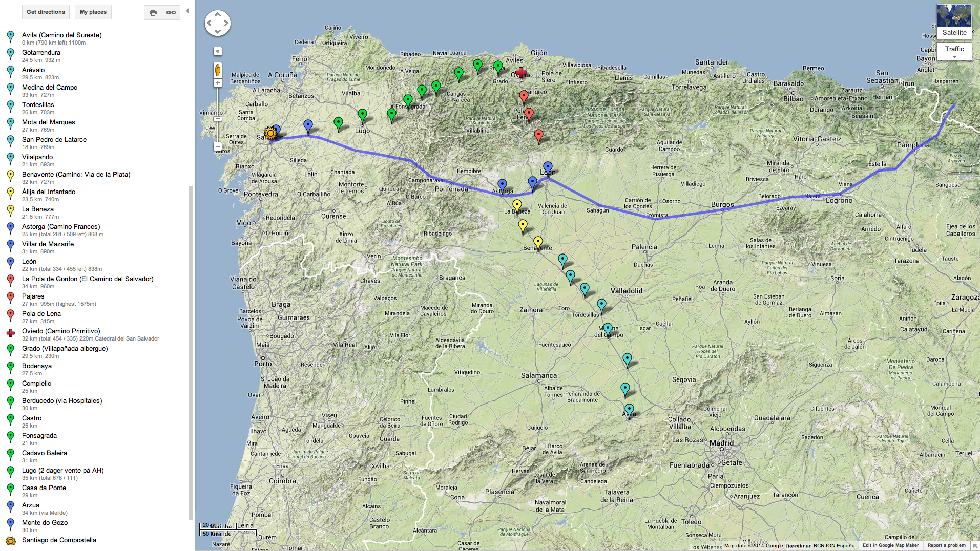Pan the map up with arrow
Image resolution: width=980 pixels, height=551 pixels.
(218, 15)
